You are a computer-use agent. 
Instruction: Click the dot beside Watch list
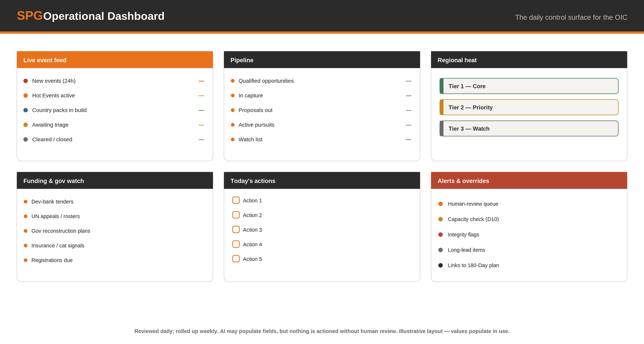coord(233,139)
